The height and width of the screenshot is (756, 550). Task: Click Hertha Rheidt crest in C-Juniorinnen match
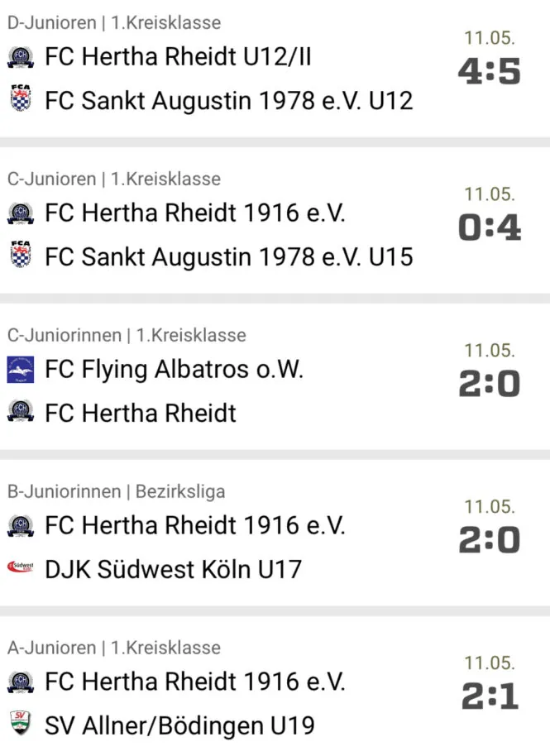tap(21, 411)
